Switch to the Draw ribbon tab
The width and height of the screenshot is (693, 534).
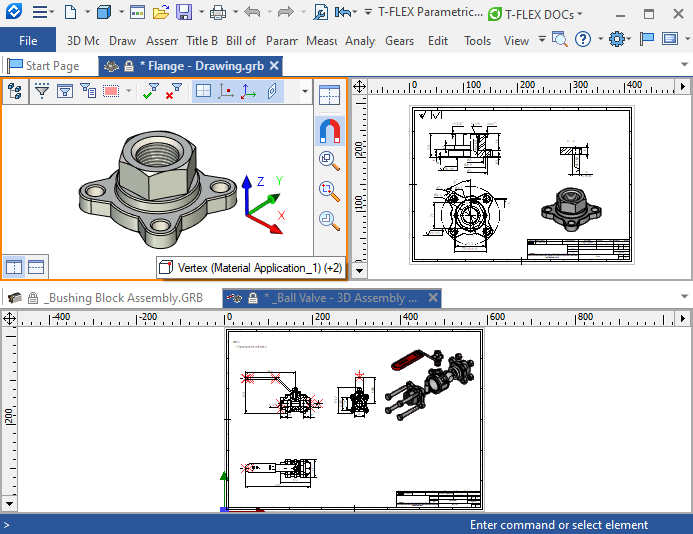[122, 41]
